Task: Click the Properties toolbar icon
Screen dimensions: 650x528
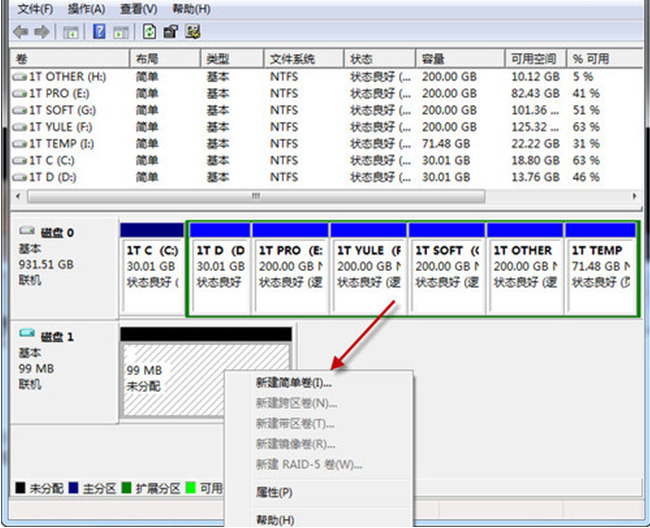Action: click(171, 32)
